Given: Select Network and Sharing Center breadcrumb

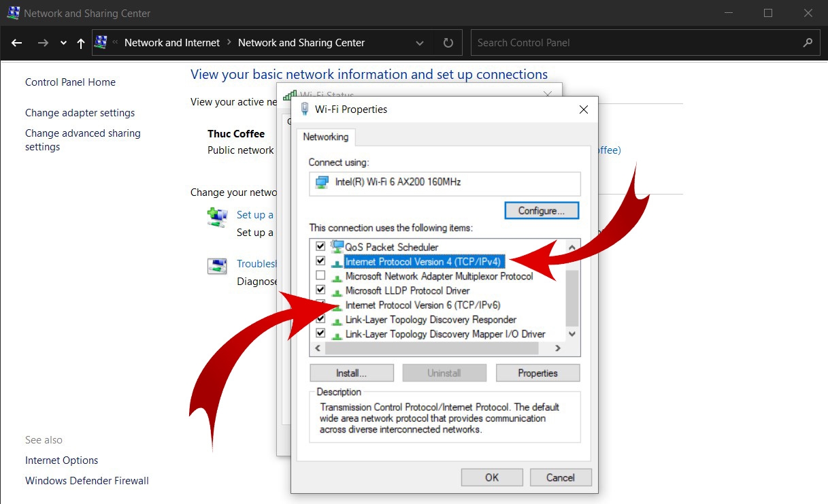Looking at the screenshot, I should tap(301, 42).
